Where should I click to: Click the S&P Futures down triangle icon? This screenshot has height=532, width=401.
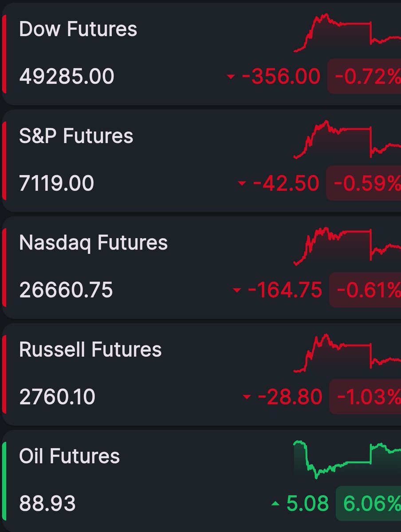point(242,184)
